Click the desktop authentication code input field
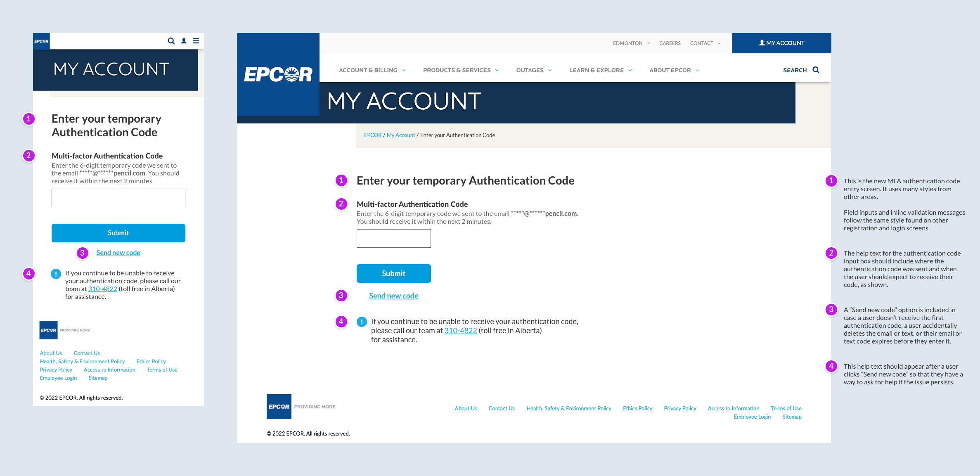The image size is (980, 476). pyautogui.click(x=393, y=238)
